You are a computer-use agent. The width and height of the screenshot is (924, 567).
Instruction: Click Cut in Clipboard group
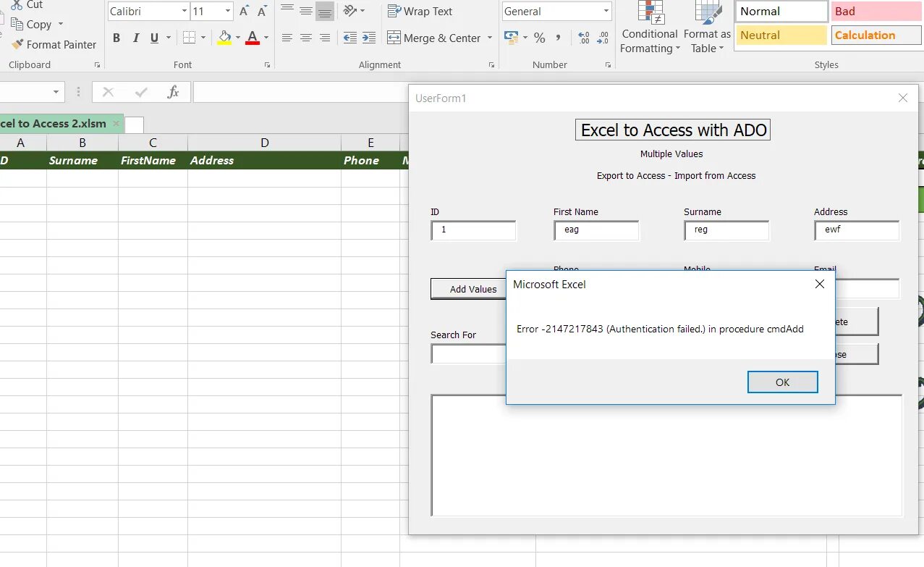coord(27,5)
